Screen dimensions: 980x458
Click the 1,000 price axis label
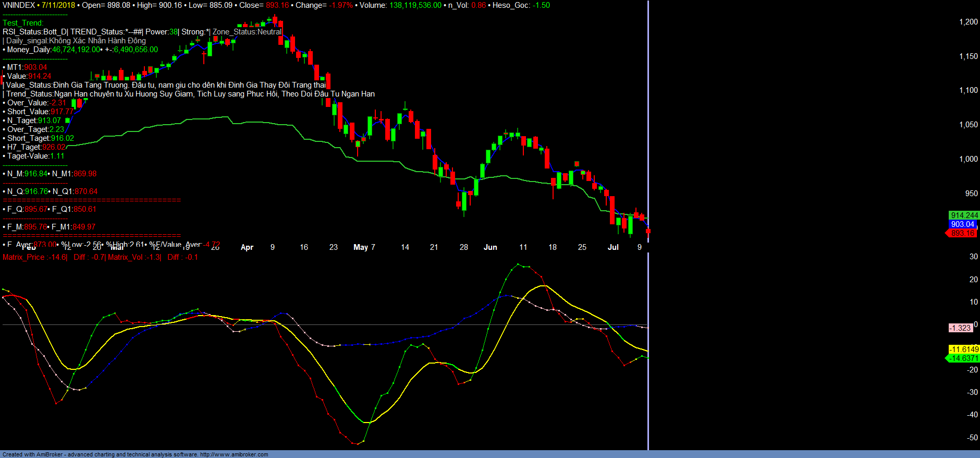(x=969, y=159)
